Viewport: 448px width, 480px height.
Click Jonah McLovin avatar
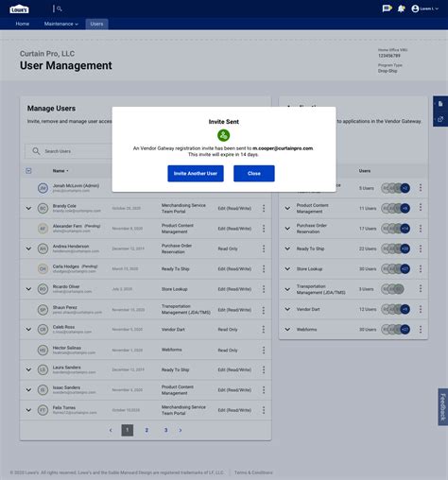[43, 188]
